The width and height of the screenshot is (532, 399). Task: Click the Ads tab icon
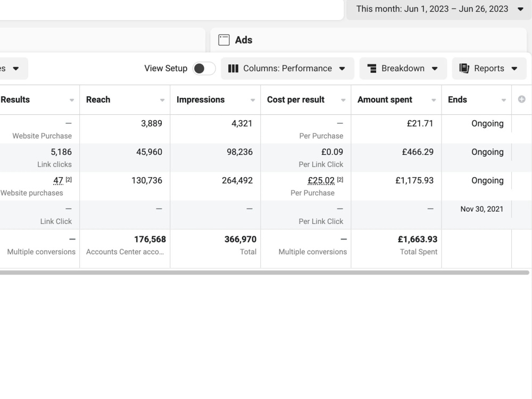tap(224, 40)
